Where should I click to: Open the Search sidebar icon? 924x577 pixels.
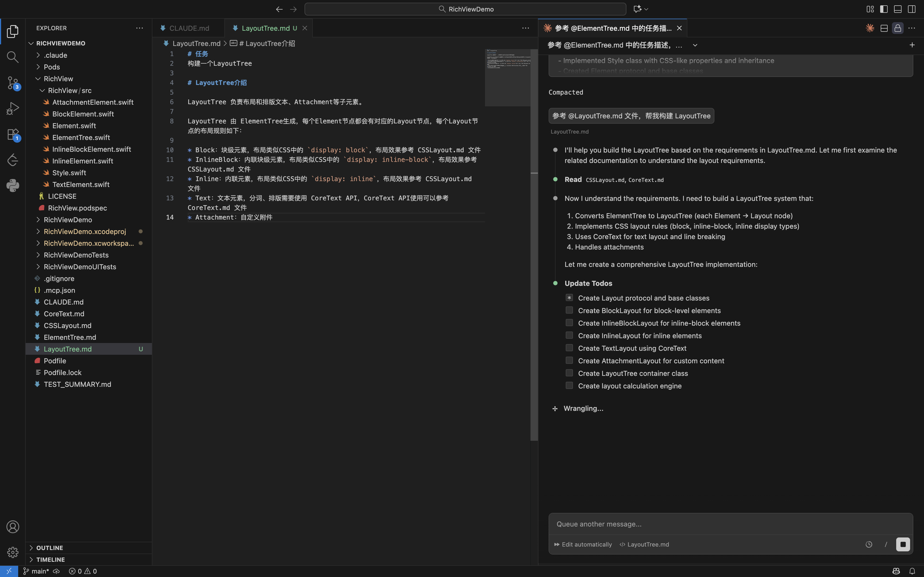[x=13, y=57]
